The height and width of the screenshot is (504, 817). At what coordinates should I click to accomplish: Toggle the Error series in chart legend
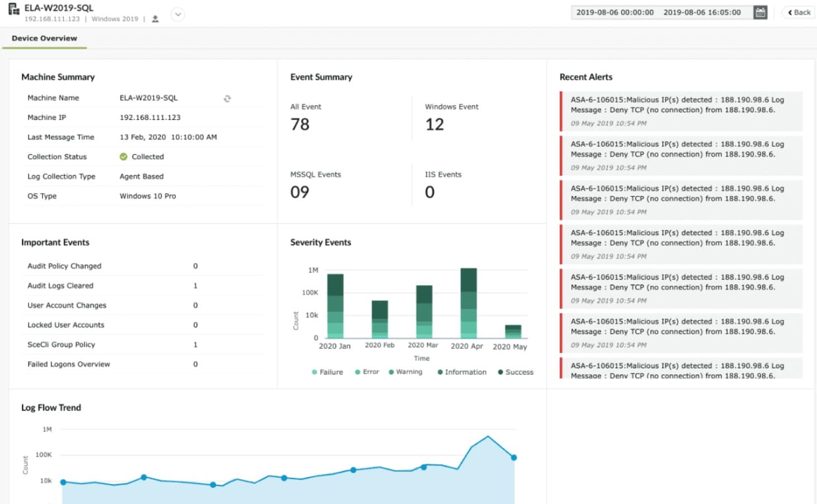coord(367,372)
